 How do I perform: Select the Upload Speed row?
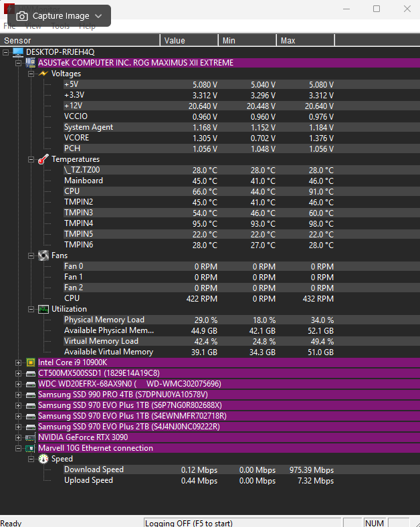tap(241, 481)
